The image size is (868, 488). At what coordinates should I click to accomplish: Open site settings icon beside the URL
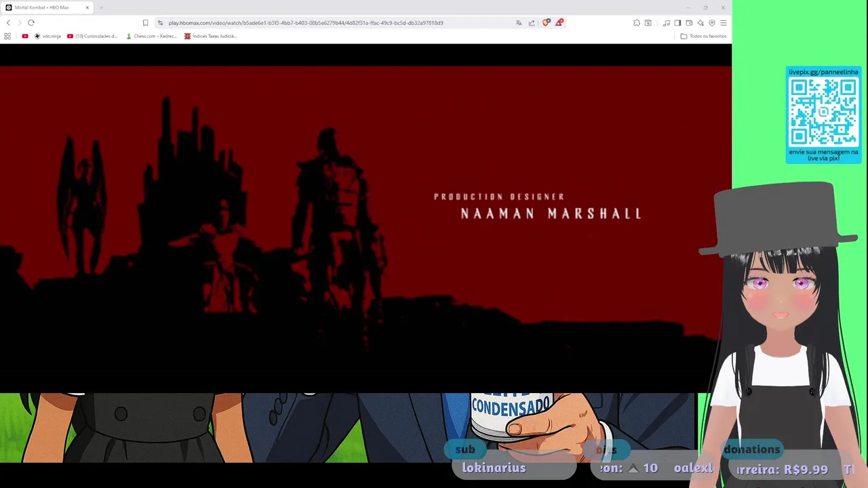coord(160,22)
